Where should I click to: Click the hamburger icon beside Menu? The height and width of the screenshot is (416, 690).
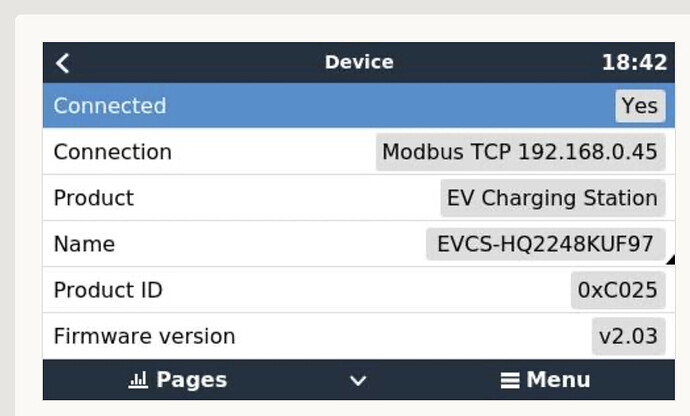[x=510, y=380]
